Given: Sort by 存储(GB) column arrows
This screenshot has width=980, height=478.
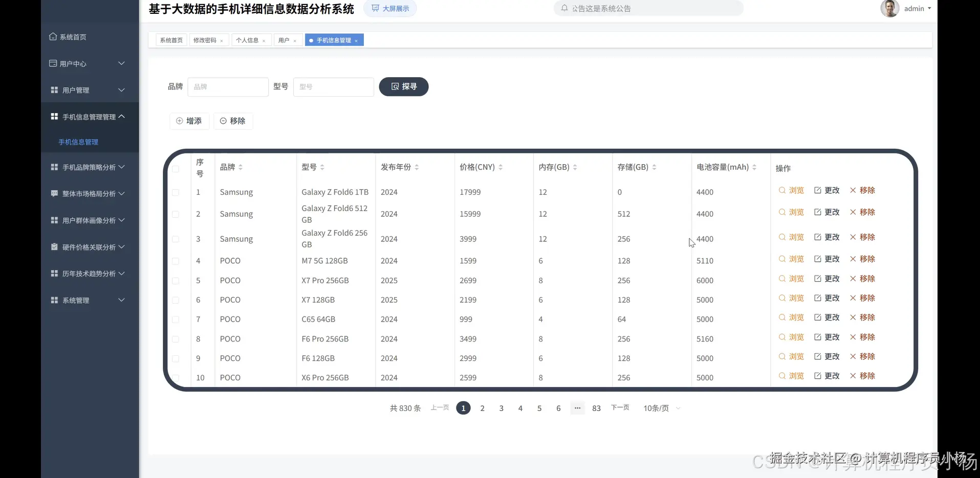Looking at the screenshot, I should (654, 167).
